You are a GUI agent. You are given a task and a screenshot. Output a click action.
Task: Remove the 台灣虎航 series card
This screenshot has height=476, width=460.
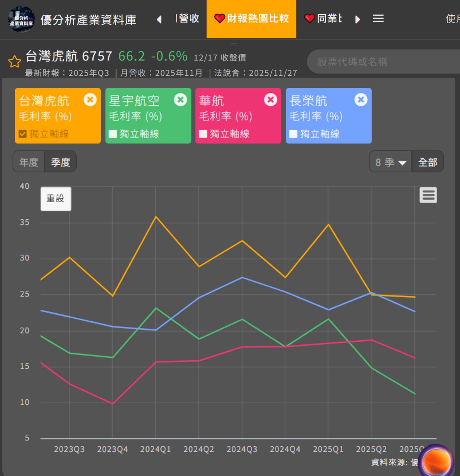tap(90, 100)
